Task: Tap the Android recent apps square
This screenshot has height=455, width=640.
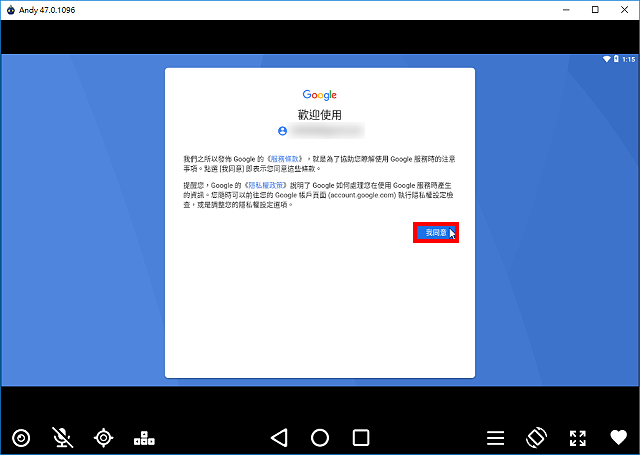Action: (x=361, y=438)
